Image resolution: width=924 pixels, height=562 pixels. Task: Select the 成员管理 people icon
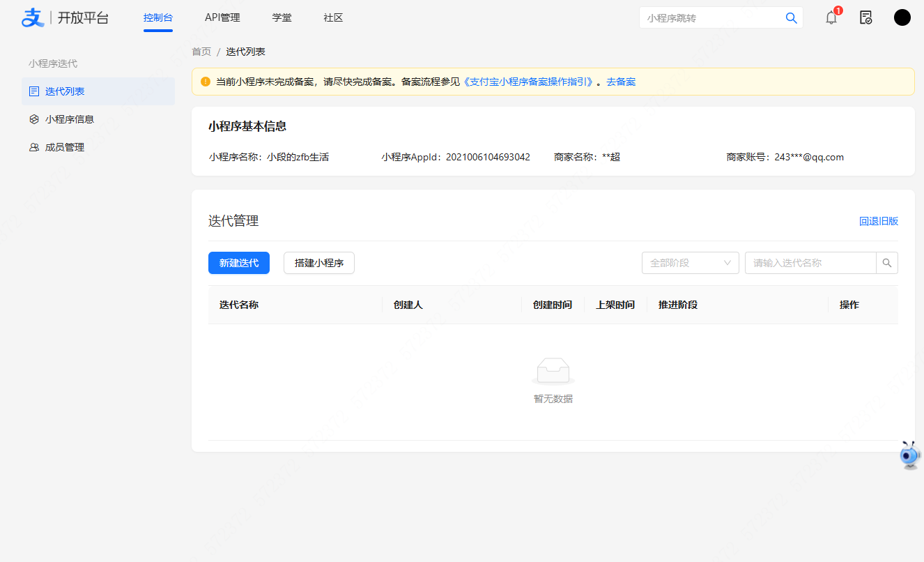[x=33, y=146]
